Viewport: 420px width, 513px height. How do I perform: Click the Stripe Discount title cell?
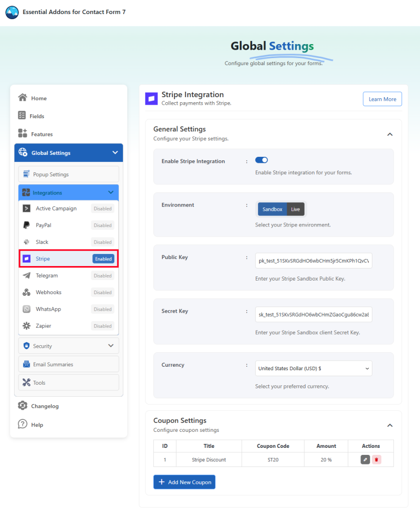click(209, 460)
